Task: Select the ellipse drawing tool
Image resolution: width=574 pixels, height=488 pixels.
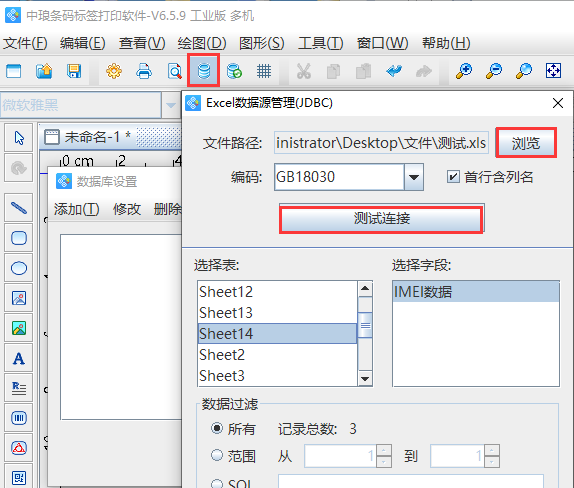Action: [19, 268]
